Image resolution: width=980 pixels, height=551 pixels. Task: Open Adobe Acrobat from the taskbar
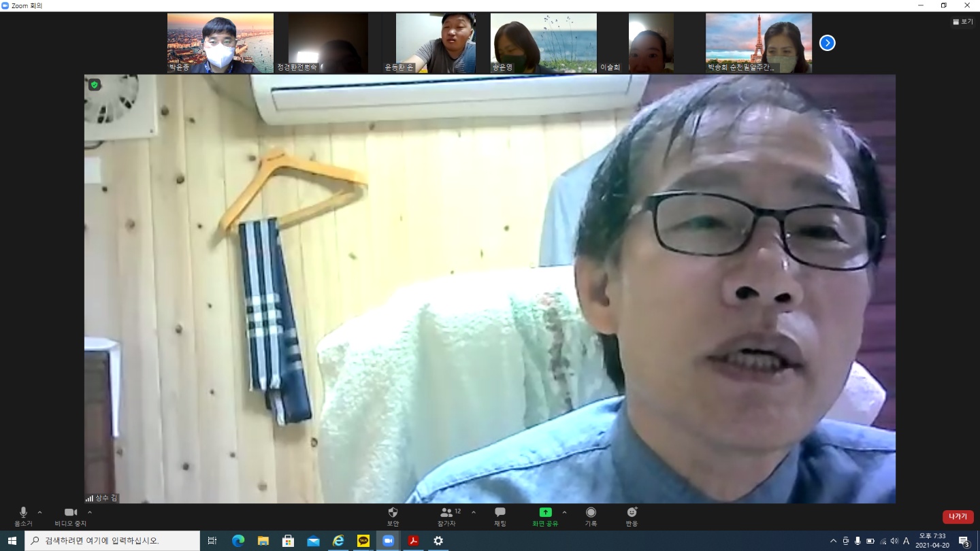pyautogui.click(x=413, y=541)
